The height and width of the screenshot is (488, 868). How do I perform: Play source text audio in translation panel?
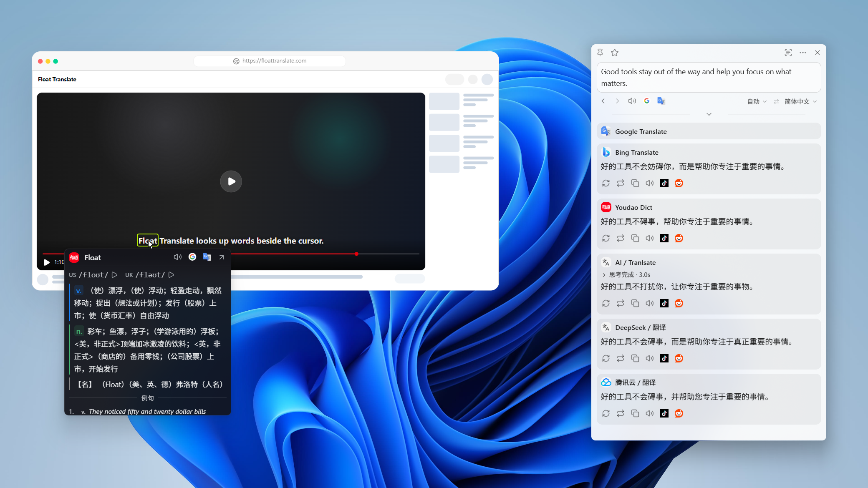[x=632, y=101]
